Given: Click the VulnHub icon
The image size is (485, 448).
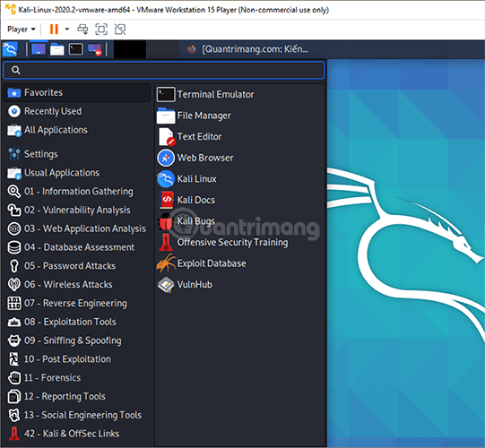Looking at the screenshot, I should click(166, 284).
